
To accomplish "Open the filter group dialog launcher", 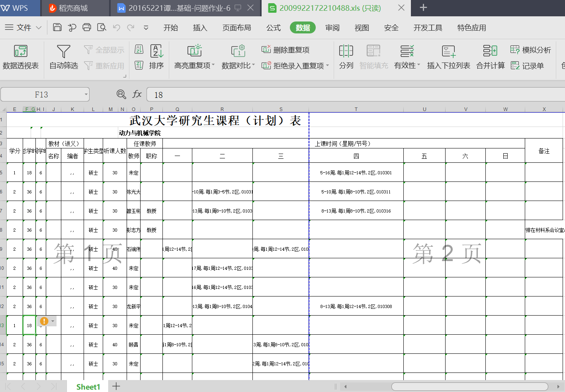I will [x=124, y=76].
